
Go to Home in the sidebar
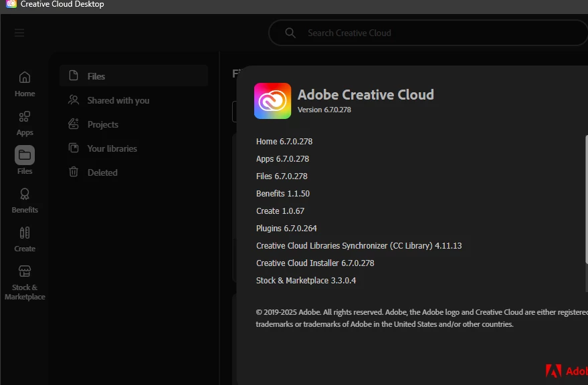click(x=25, y=84)
